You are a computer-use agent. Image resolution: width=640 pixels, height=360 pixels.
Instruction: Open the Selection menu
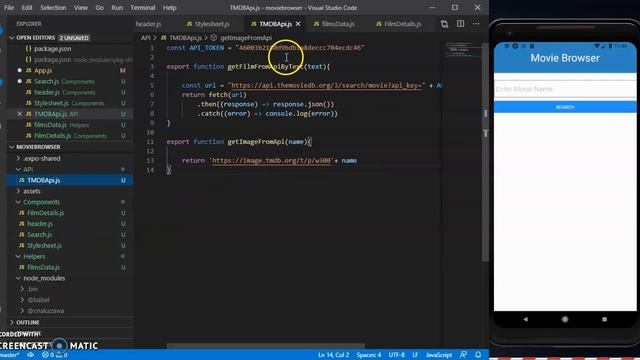pos(53,8)
